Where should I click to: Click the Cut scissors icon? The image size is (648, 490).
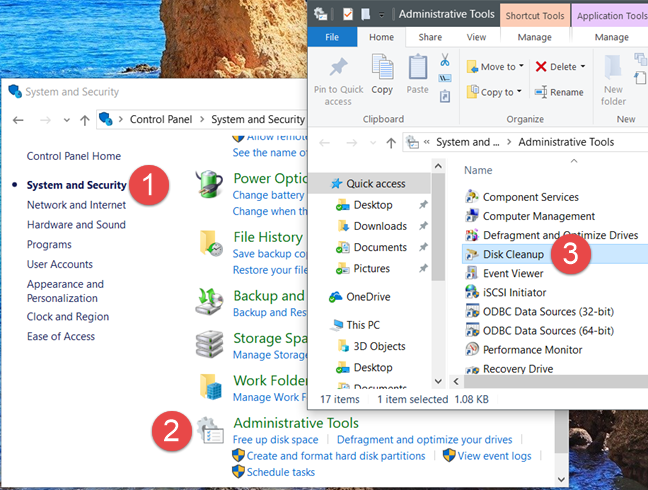(x=445, y=60)
